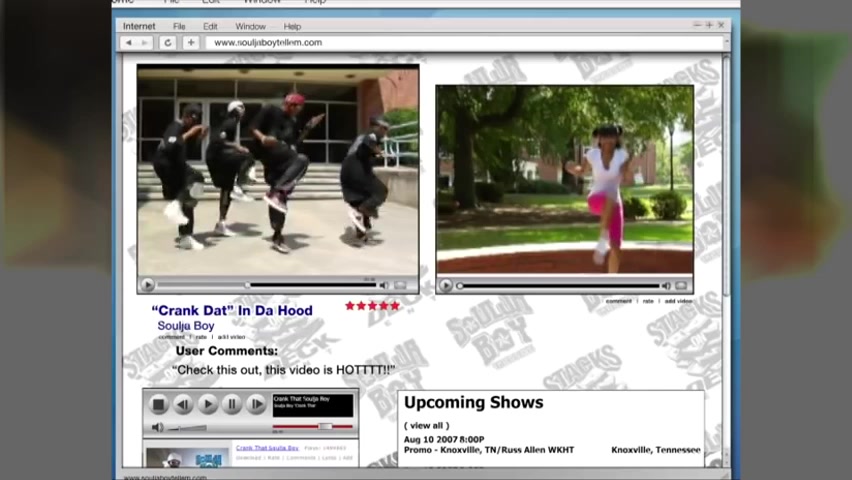852x480 pixels.
Task: Click comment link below the right video
Action: pos(619,301)
